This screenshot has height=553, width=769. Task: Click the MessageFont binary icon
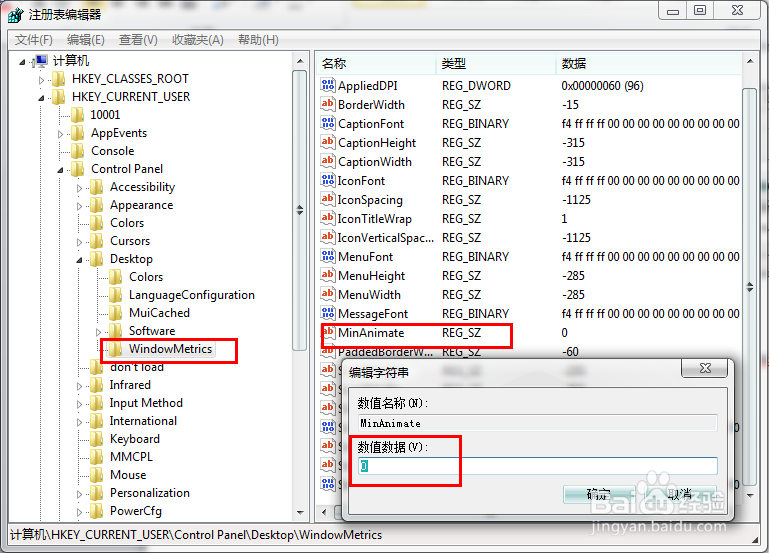point(328,313)
